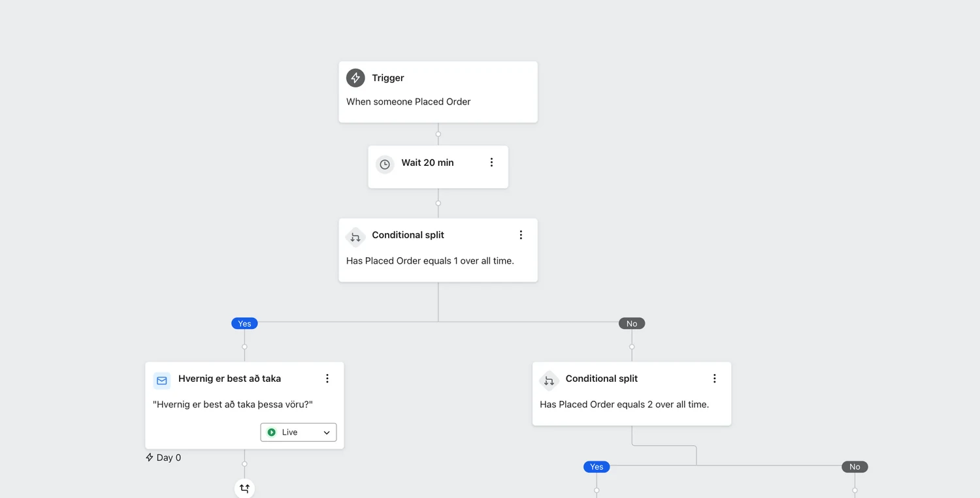Open the Live status dropdown
980x498 pixels.
point(299,432)
